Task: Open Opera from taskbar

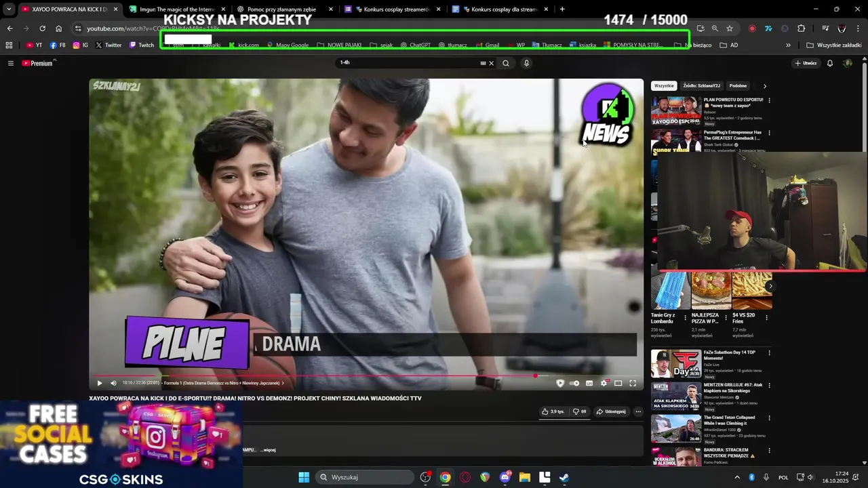Action: click(x=465, y=477)
